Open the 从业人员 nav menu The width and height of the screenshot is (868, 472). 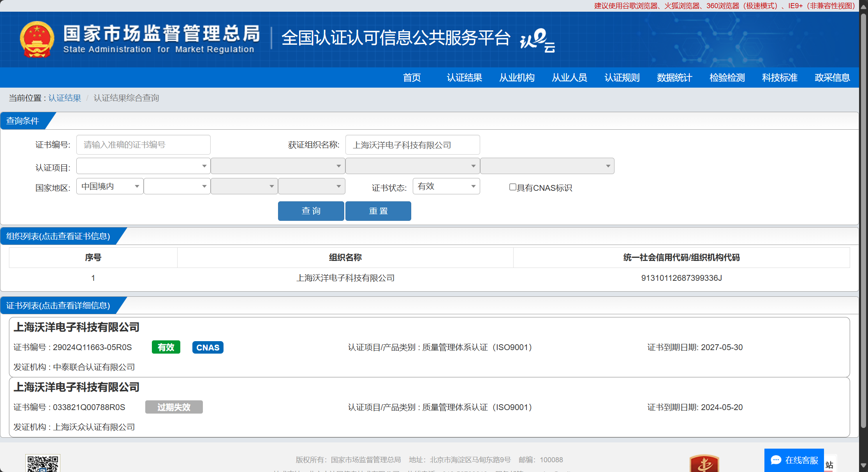click(569, 77)
